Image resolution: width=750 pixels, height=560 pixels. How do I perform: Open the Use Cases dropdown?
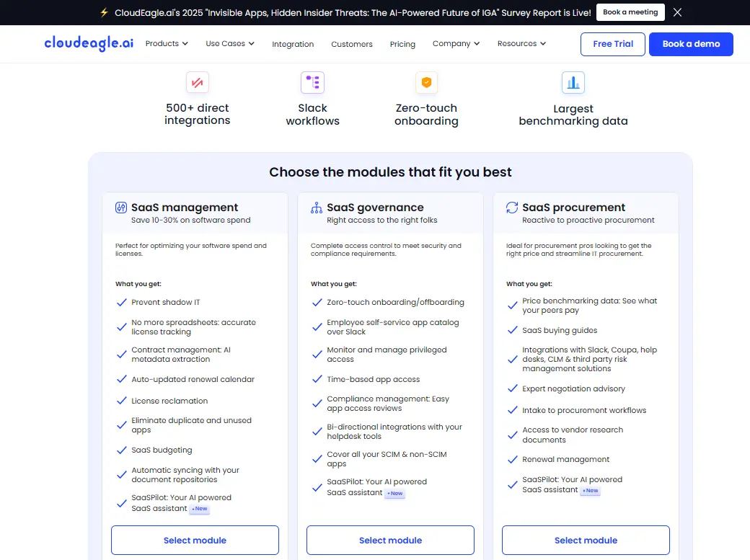(x=230, y=44)
